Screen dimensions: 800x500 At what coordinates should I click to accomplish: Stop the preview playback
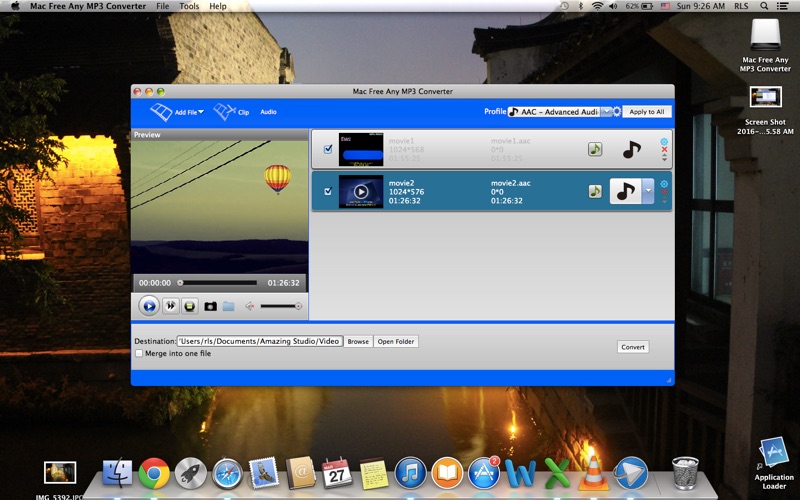click(190, 306)
